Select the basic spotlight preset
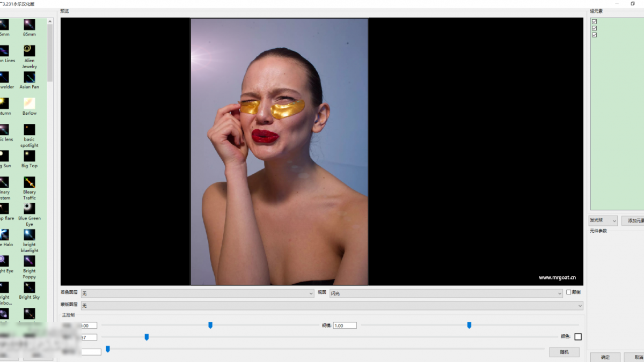 point(29,130)
